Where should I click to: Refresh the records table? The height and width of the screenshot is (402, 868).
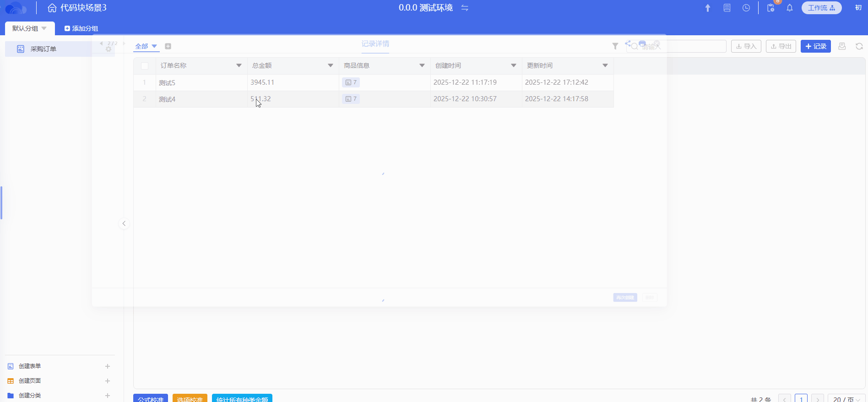point(859,46)
